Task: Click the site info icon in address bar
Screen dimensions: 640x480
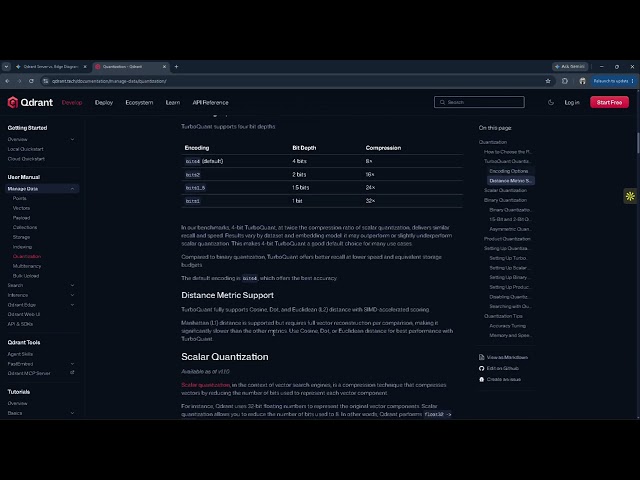Action: [x=45, y=81]
